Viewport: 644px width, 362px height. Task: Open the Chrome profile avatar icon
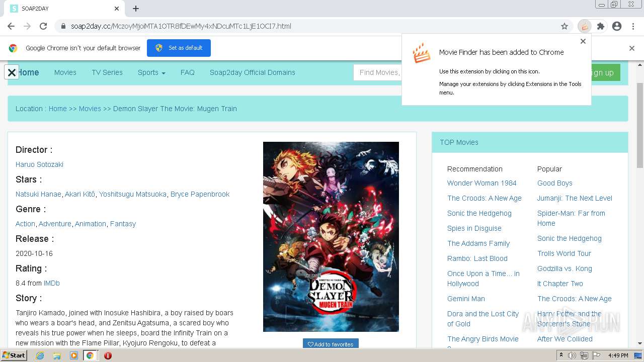coord(617,26)
